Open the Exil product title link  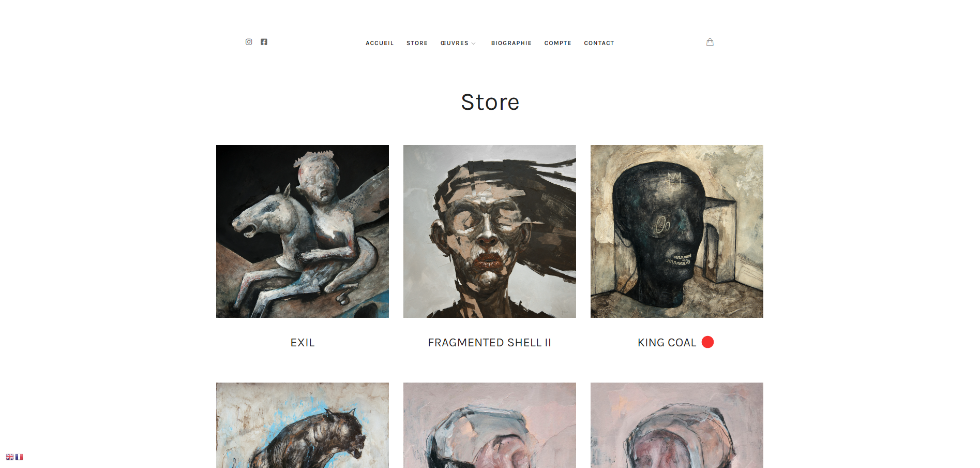tap(303, 343)
